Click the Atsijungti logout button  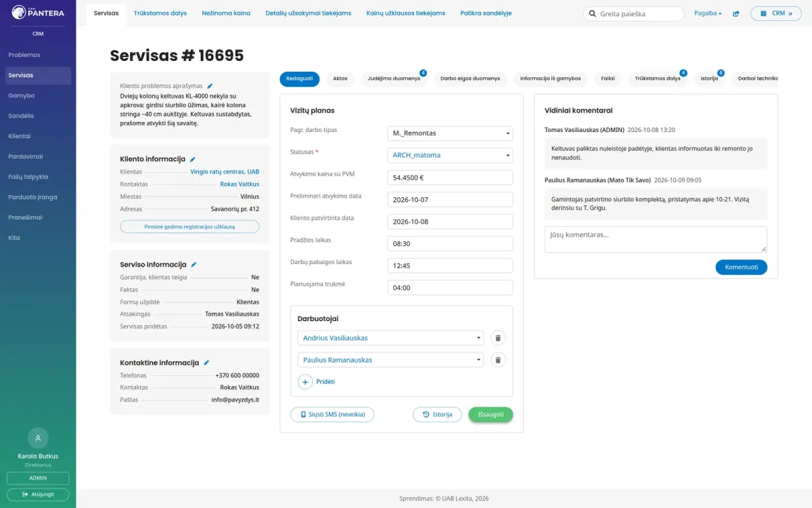[38, 495]
